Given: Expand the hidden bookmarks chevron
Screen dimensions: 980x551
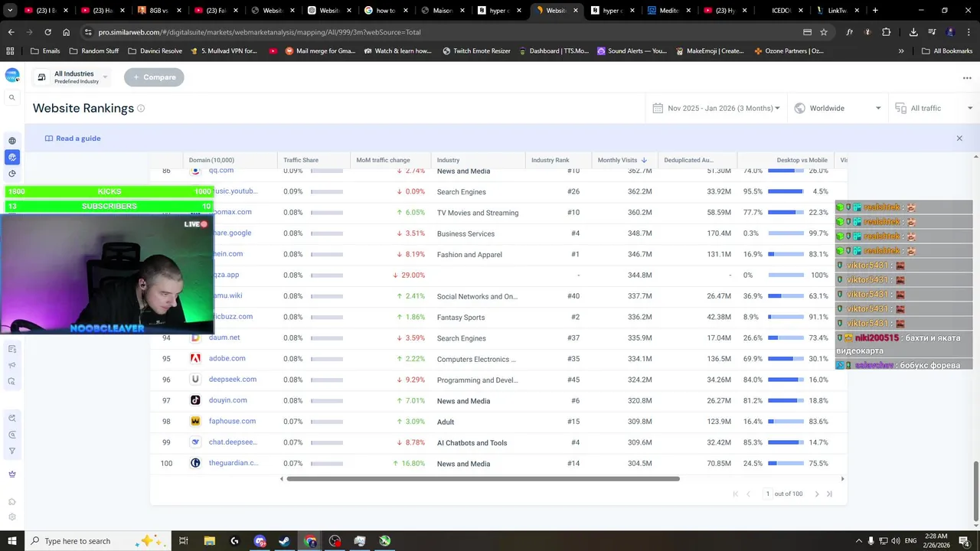Looking at the screenshot, I should point(901,51).
